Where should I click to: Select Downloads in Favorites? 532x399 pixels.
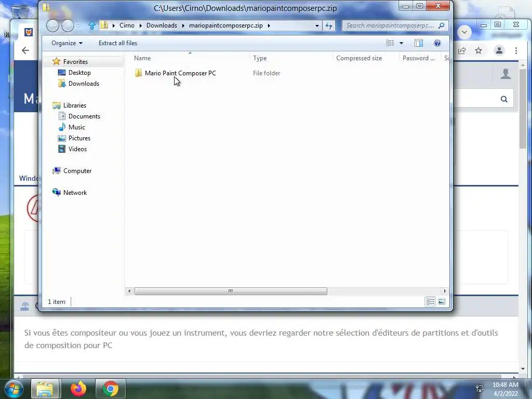tap(84, 84)
